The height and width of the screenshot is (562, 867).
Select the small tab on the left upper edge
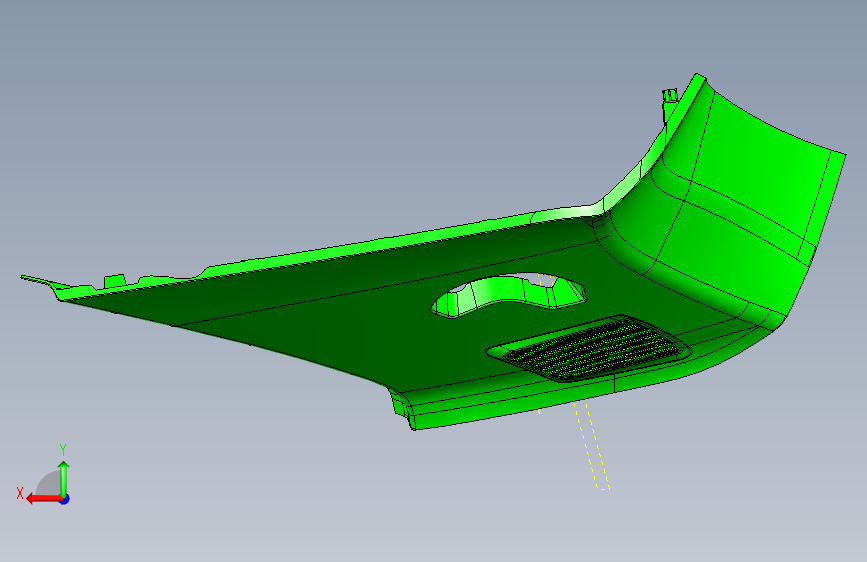pos(114,280)
